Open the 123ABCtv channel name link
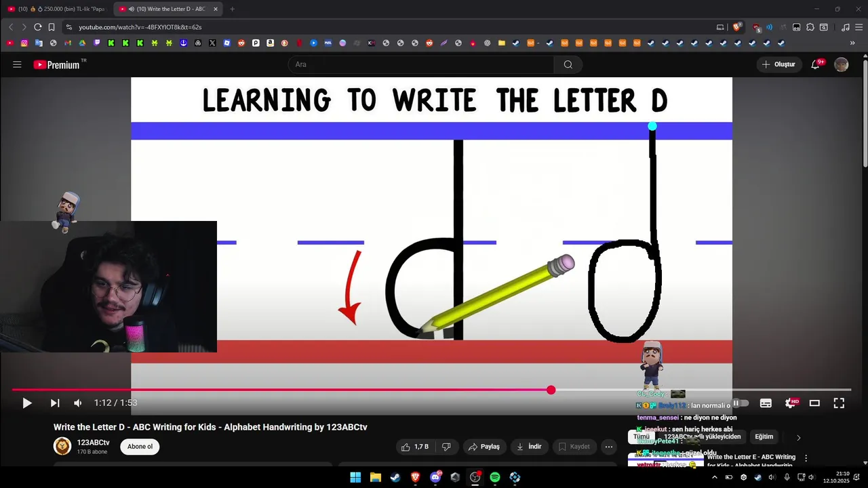The width and height of the screenshot is (868, 488). [x=93, y=443]
